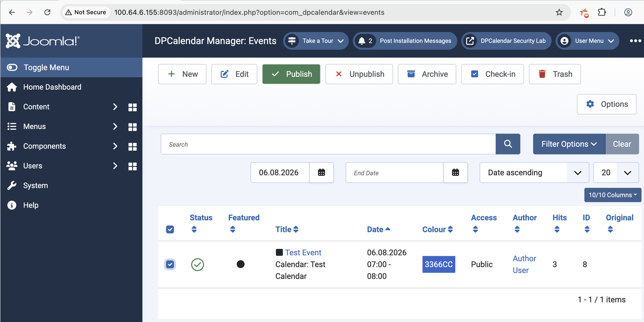Toggle featured state of Test Event
644x322 pixels.
click(x=241, y=264)
